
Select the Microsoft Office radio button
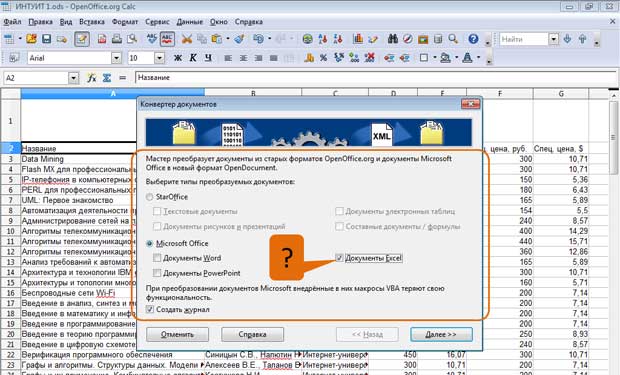tap(149, 244)
